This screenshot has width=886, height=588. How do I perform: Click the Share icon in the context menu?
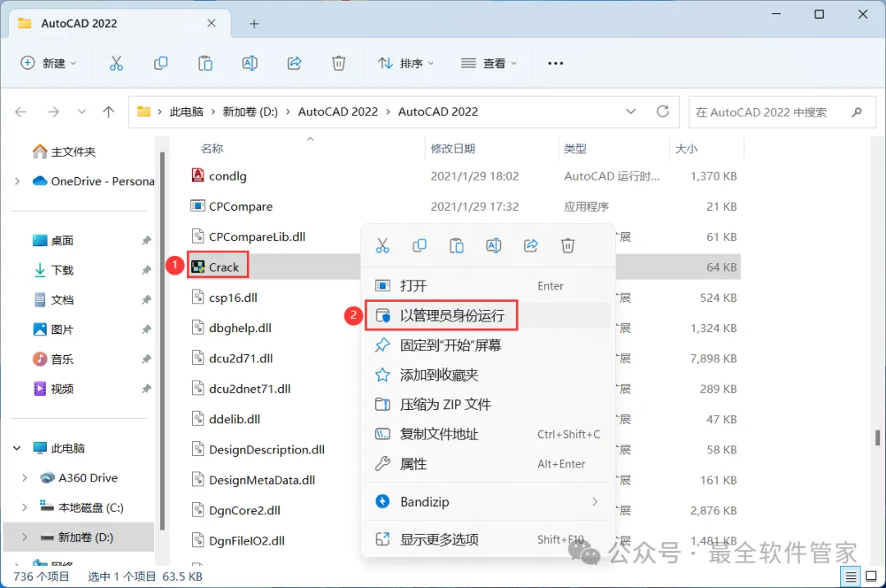tap(531, 246)
